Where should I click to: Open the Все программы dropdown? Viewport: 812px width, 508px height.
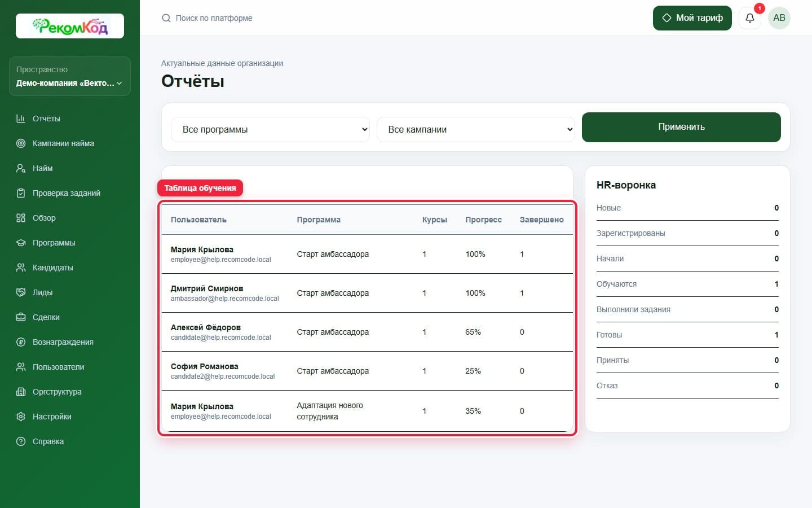[x=270, y=129]
